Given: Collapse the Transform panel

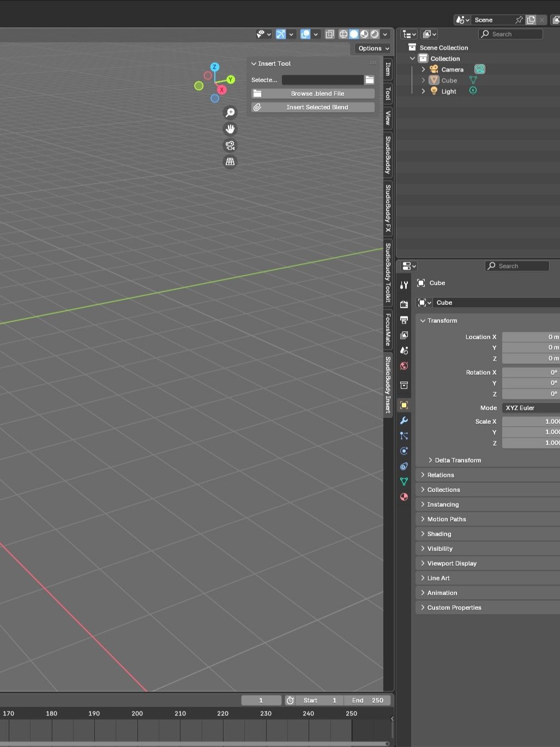Looking at the screenshot, I should pyautogui.click(x=423, y=320).
